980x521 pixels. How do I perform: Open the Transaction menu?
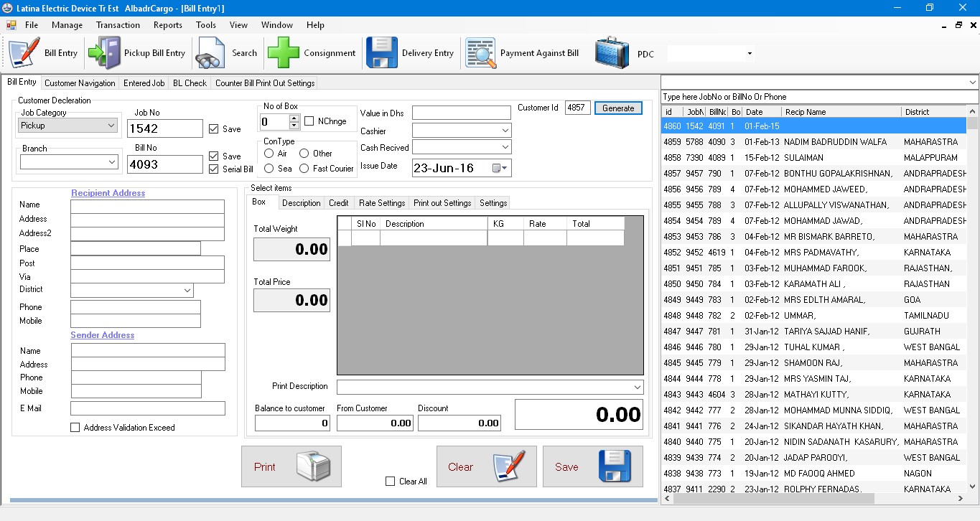(118, 25)
